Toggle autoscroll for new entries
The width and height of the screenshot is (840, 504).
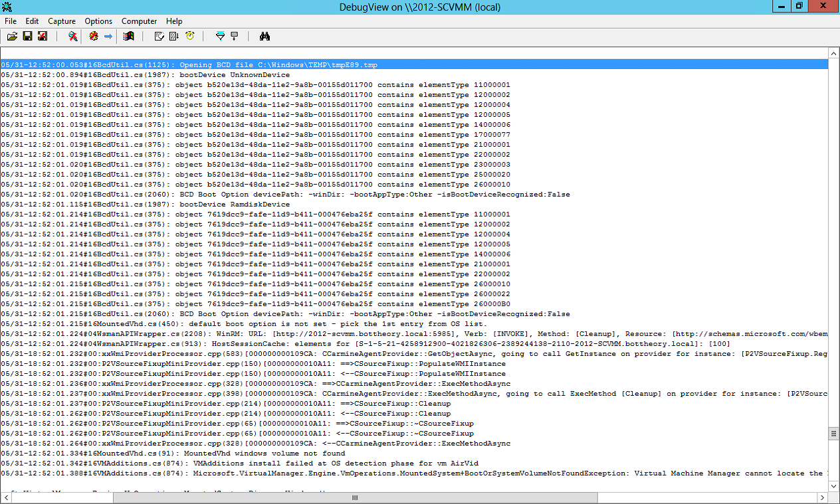(175, 36)
